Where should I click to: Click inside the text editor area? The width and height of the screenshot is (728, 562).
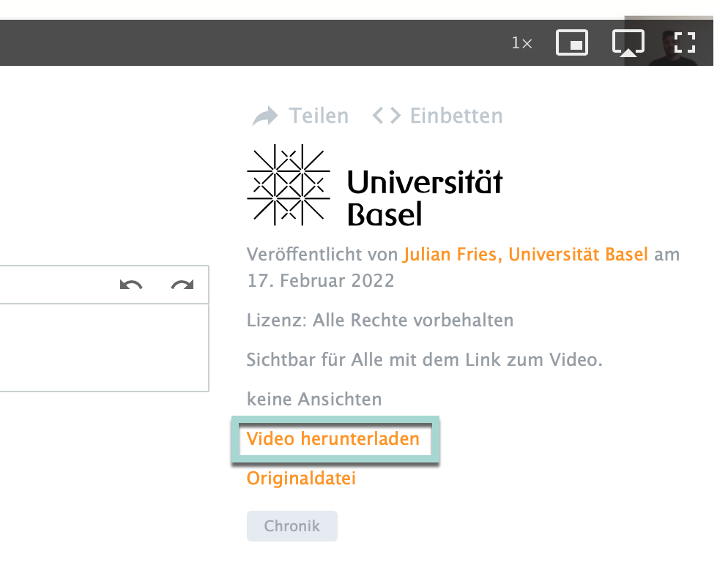pos(103,348)
